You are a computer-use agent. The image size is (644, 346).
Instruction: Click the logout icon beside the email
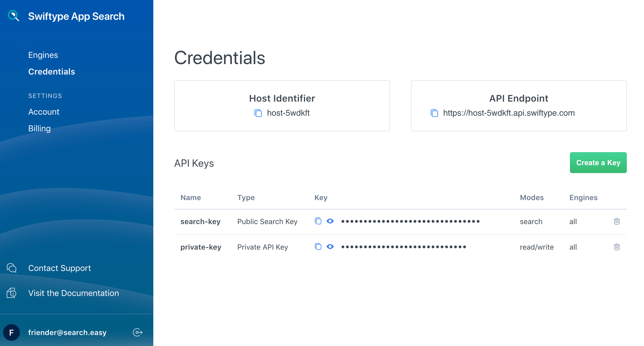tap(137, 332)
